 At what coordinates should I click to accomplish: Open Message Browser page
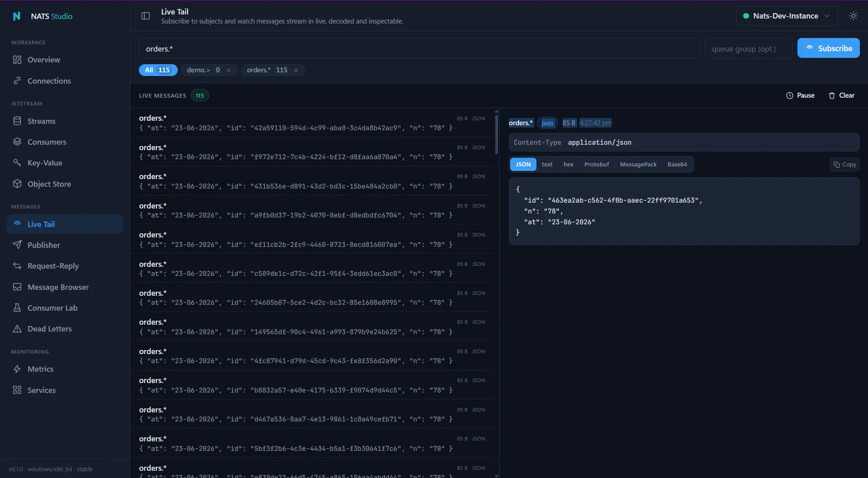[x=65, y=287]
